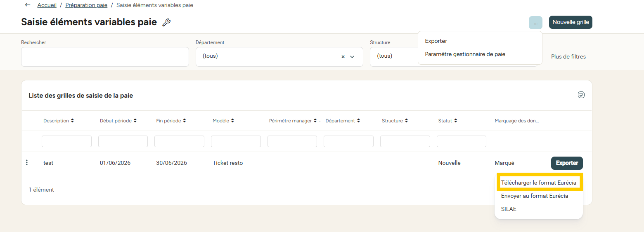This screenshot has height=232, width=644.
Task: Click the Modèle column filter box
Action: [x=236, y=141]
